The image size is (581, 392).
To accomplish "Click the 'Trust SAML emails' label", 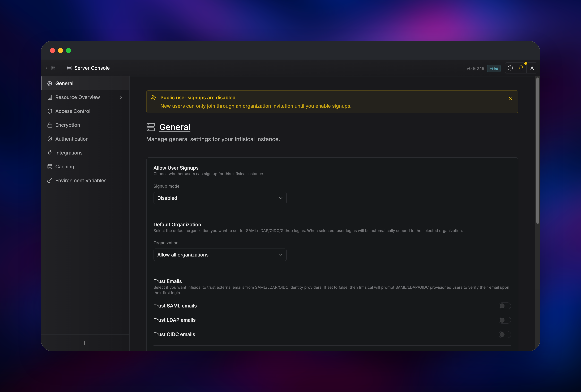I will [175, 306].
